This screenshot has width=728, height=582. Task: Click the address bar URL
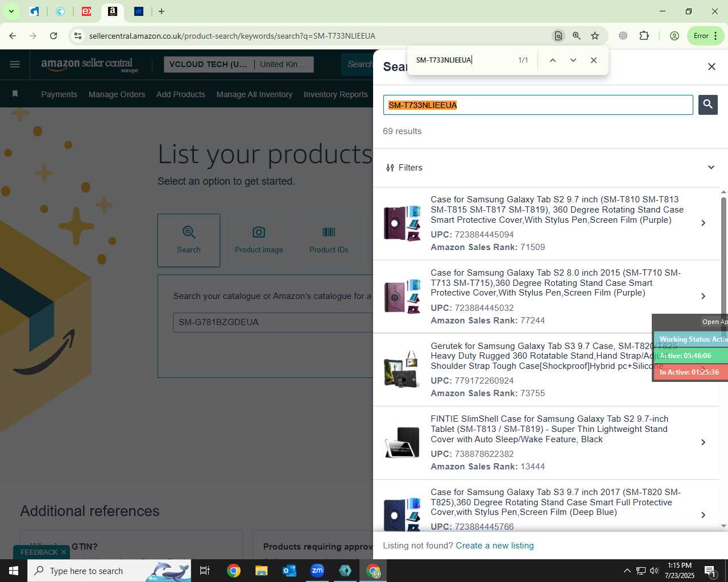click(x=232, y=36)
